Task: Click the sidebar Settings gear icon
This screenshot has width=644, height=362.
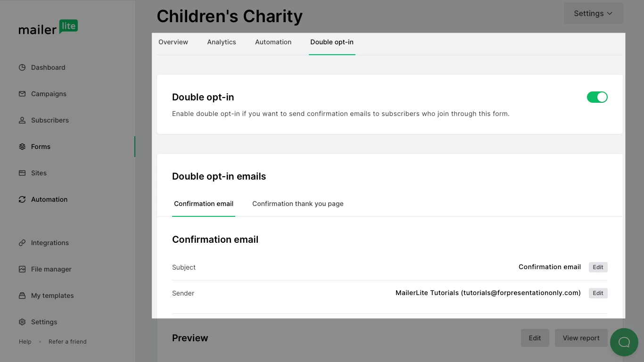Action: coord(22,322)
